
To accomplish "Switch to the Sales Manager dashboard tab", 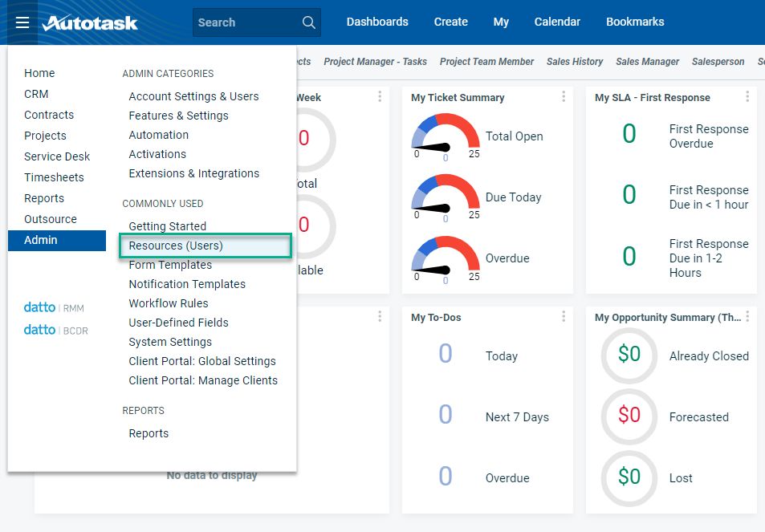I will coord(647,62).
